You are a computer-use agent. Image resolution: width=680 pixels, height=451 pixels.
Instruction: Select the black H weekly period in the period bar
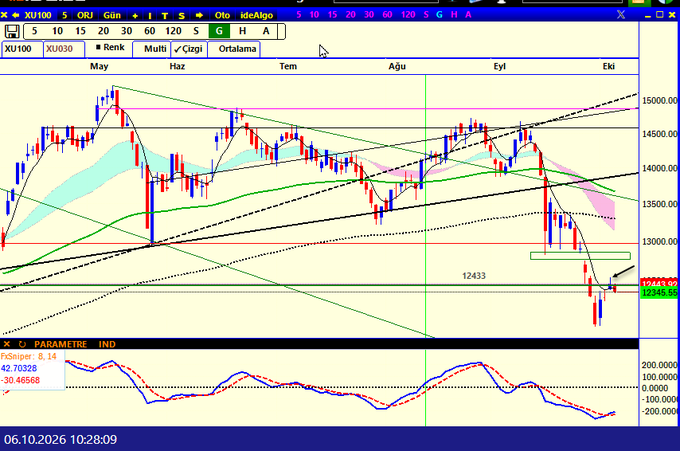click(x=242, y=31)
